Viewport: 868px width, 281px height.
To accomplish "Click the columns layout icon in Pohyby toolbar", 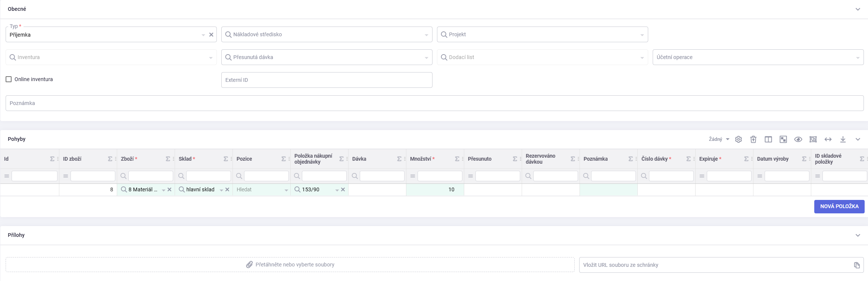I will click(x=768, y=139).
